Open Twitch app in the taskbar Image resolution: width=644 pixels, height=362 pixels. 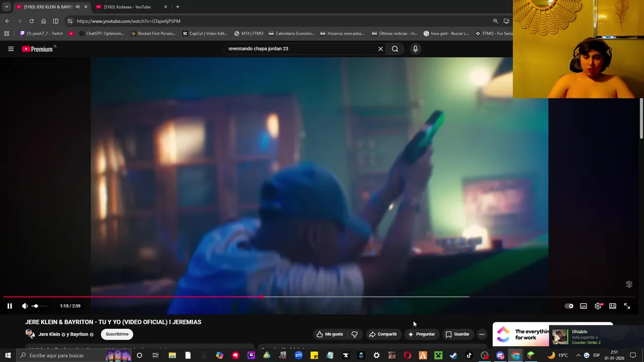(251, 355)
